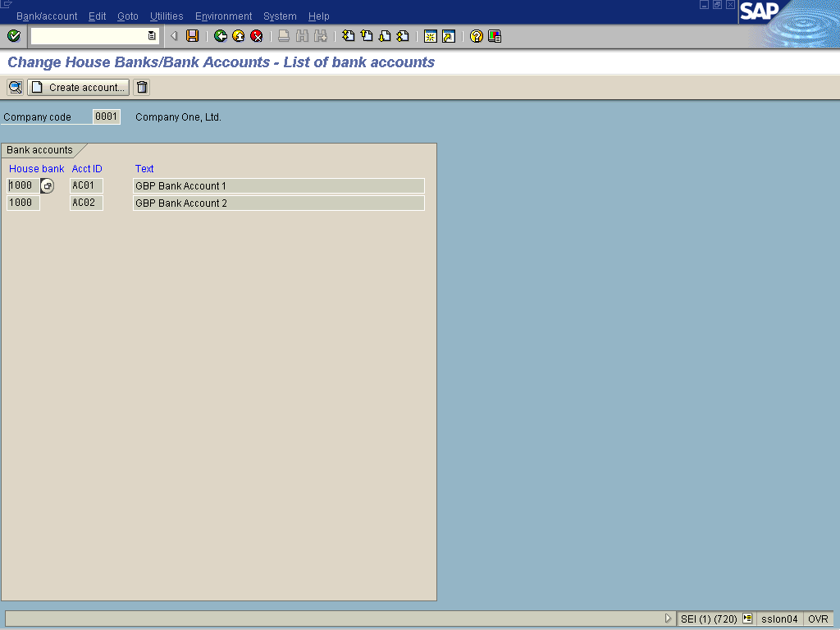Click the create shortcut icon

[449, 36]
